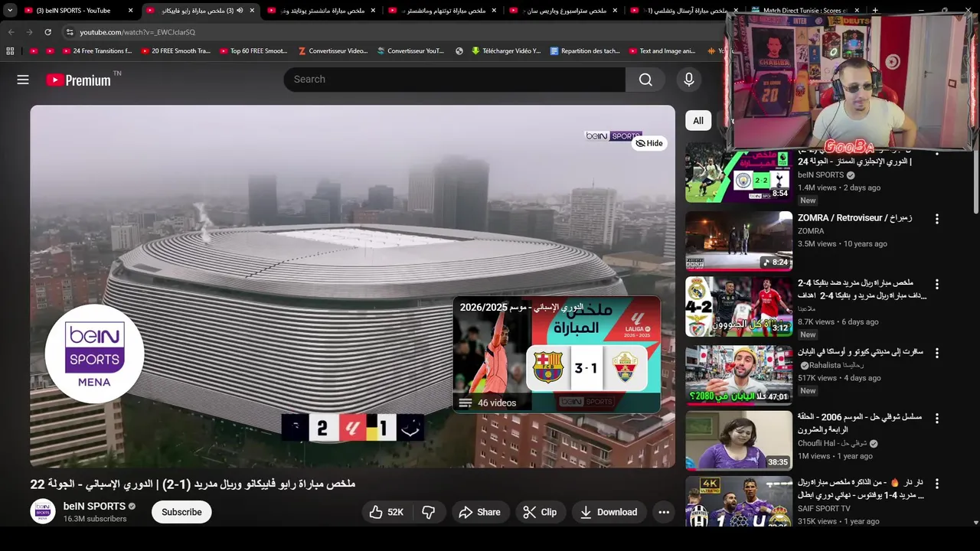
Task: Switch to Strasbourg and Paris highlights tab
Action: (x=563, y=11)
